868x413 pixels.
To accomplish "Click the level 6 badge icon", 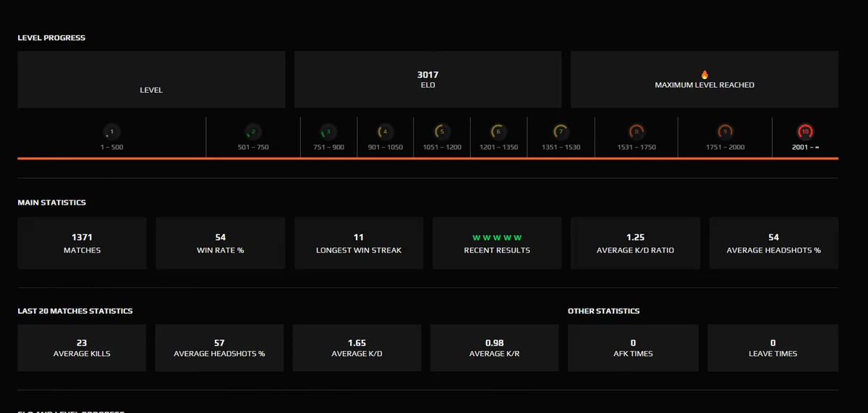I will 498,132.
